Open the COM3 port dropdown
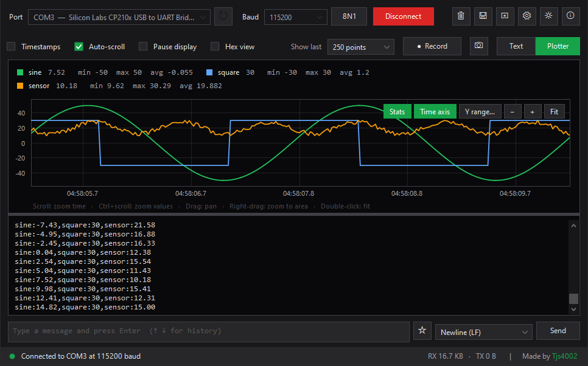 (x=119, y=17)
